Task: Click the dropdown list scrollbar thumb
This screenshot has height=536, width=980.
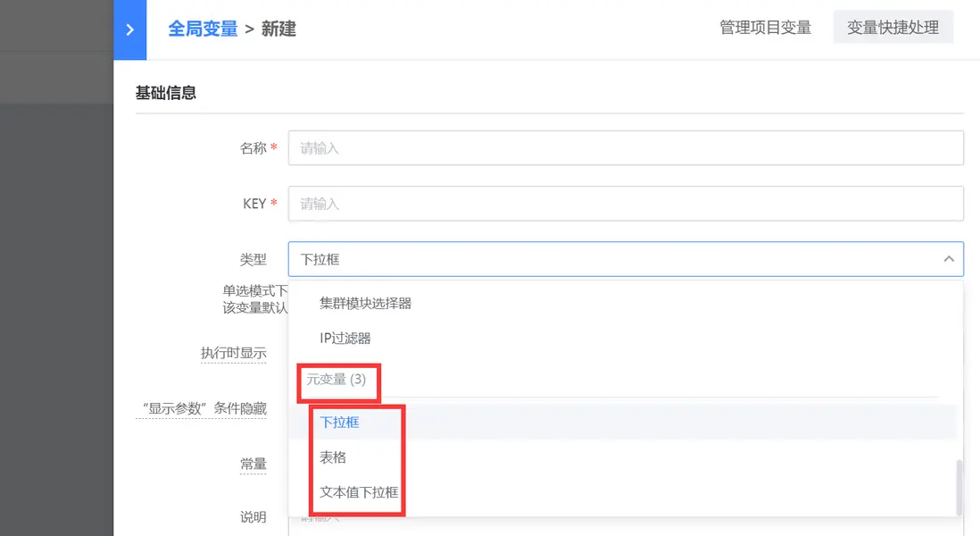Action: click(x=959, y=487)
